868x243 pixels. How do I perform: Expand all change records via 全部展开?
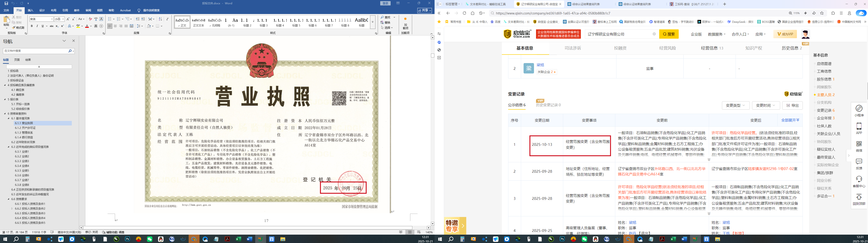(x=790, y=120)
